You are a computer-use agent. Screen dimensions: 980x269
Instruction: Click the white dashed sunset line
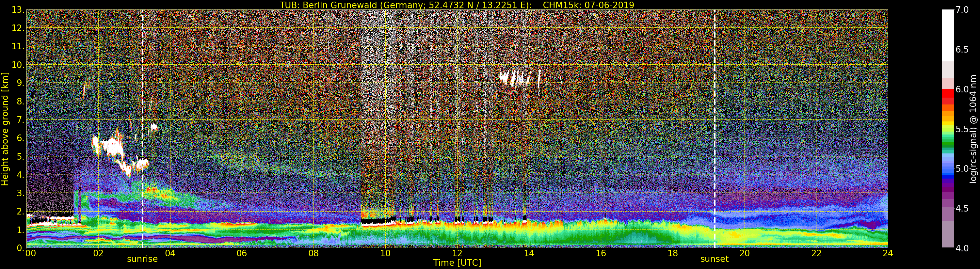click(x=715, y=129)
